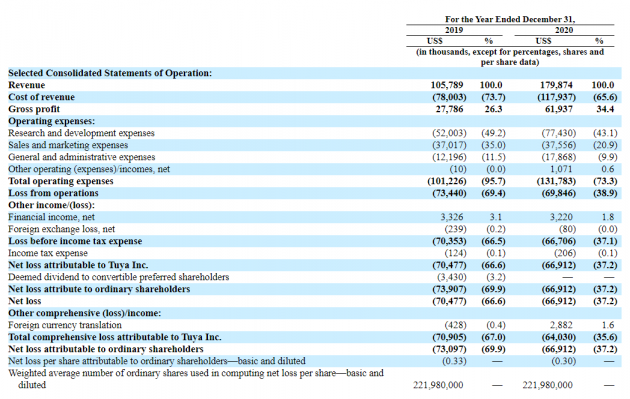The width and height of the screenshot is (630, 399).
Task: Select 2020 net loss per share (0.30)
Action: [563, 361]
